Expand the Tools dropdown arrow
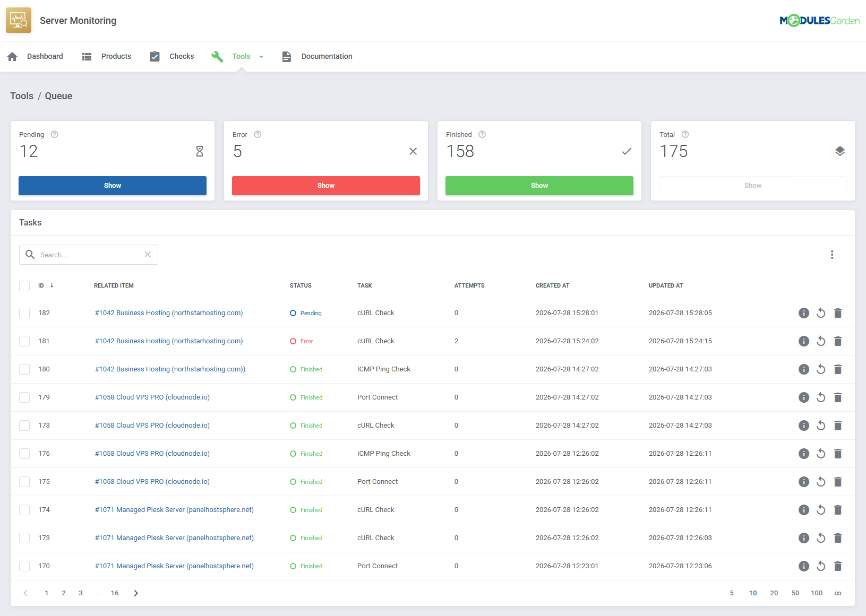Screen dimensions: 866x616 pos(261,57)
